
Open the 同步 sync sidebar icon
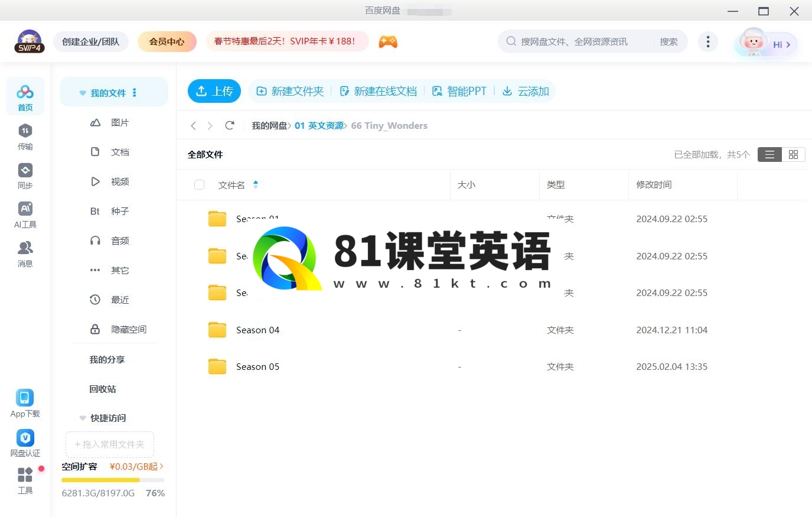click(x=25, y=175)
